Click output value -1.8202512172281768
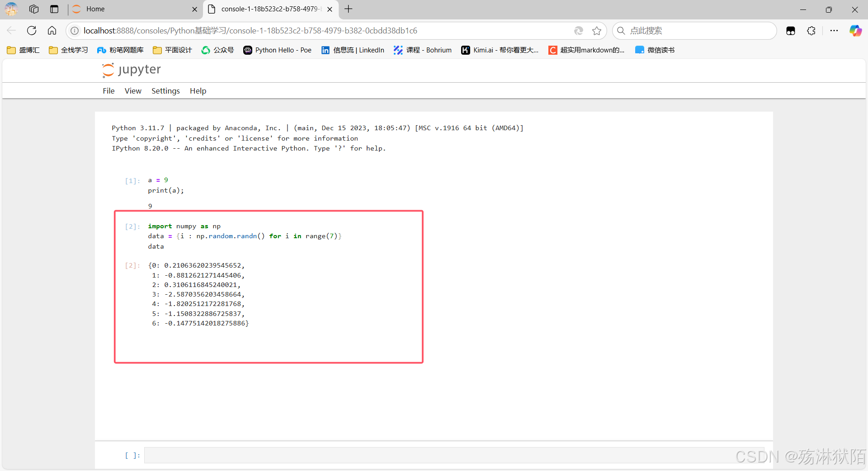 point(203,304)
